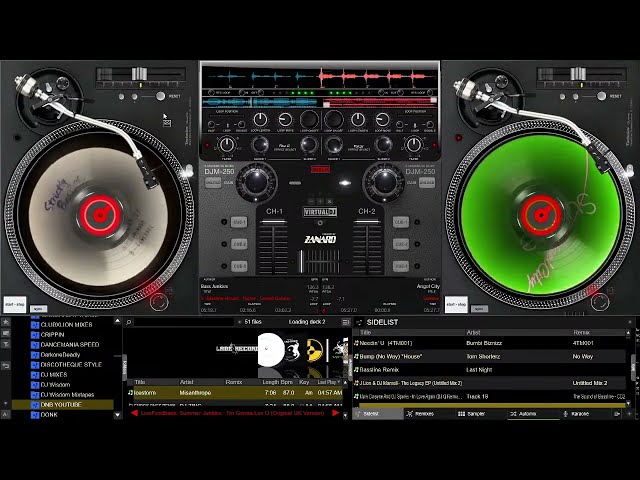The image size is (640, 480).
Task: Toggle the right Loop On/Off button
Action: coord(334,120)
